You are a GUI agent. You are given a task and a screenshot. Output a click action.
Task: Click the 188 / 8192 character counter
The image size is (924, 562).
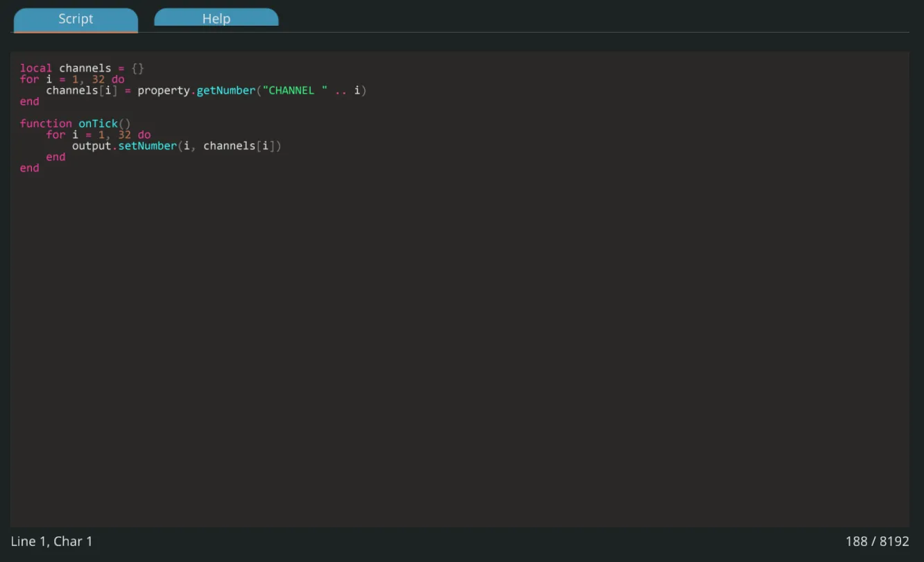pos(877,541)
